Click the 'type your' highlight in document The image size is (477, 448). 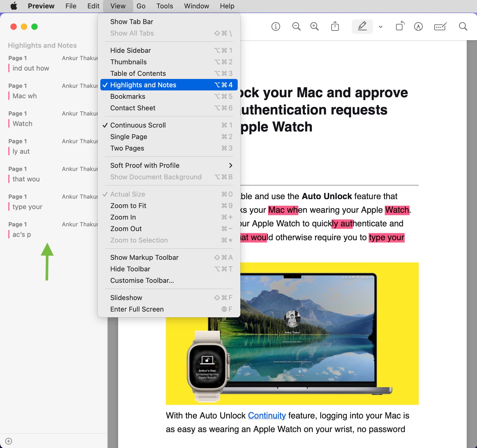pos(387,238)
